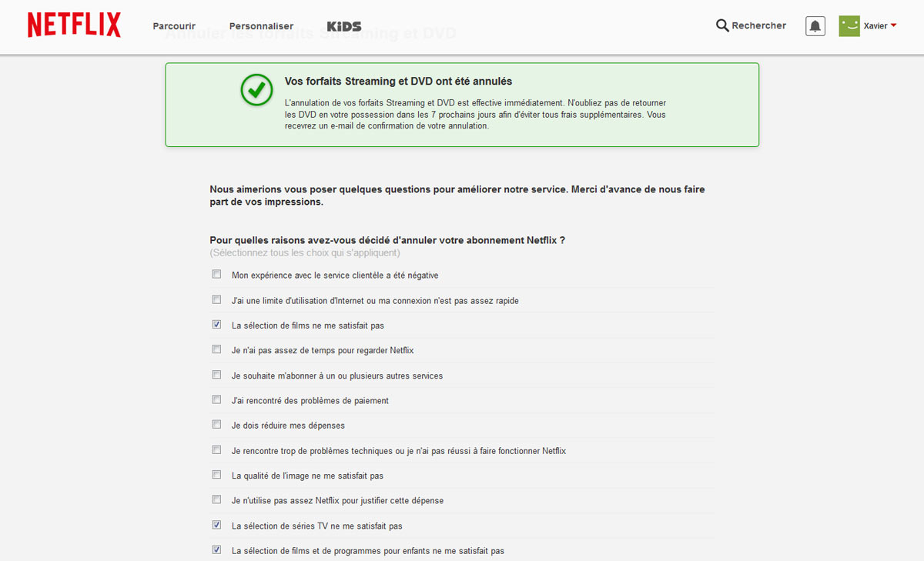Open the notifications bell icon
The width and height of the screenshot is (924, 561).
coord(815,26)
